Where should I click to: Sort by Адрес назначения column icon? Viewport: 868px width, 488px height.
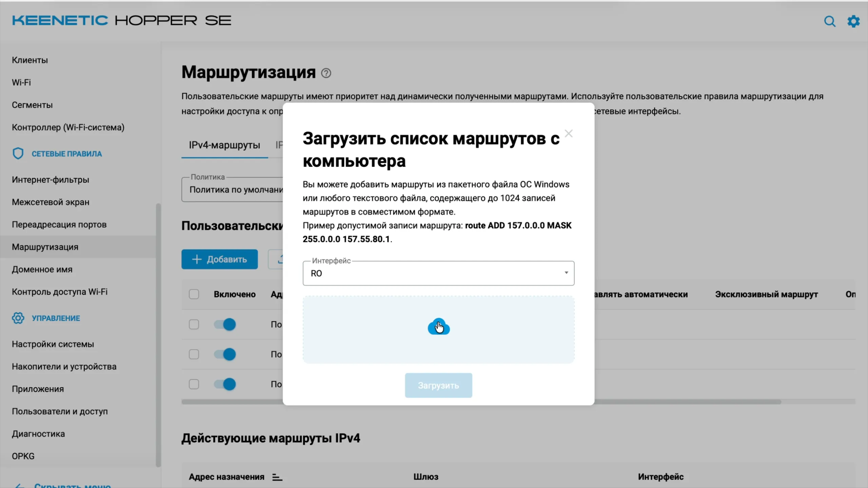pyautogui.click(x=277, y=477)
